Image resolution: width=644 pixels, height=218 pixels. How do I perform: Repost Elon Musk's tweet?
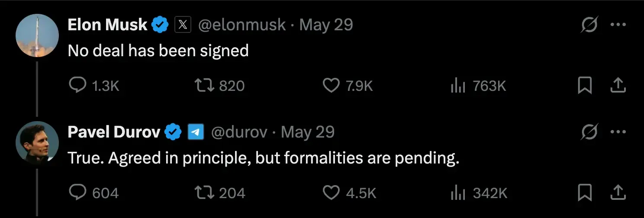coord(205,86)
